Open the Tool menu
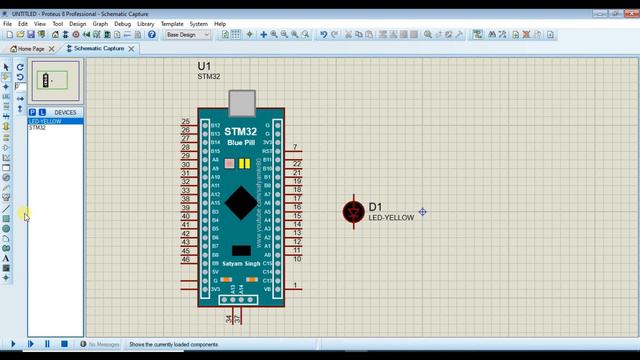 (58, 24)
